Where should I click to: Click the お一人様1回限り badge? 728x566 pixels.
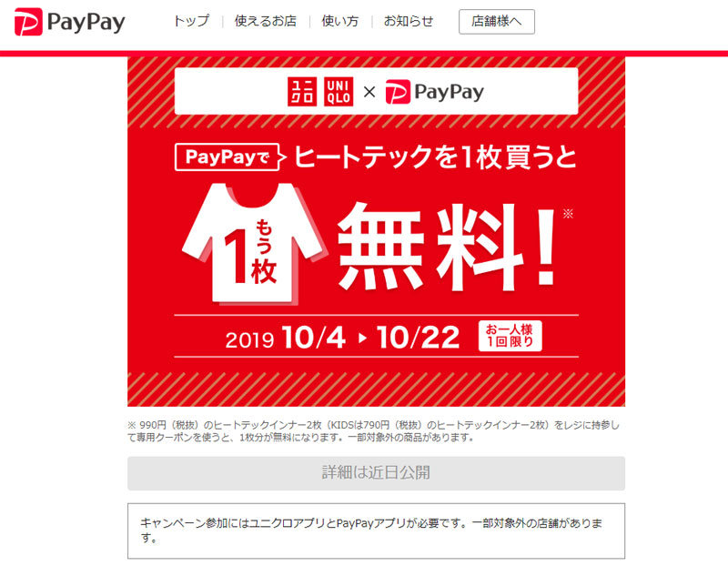point(510,336)
